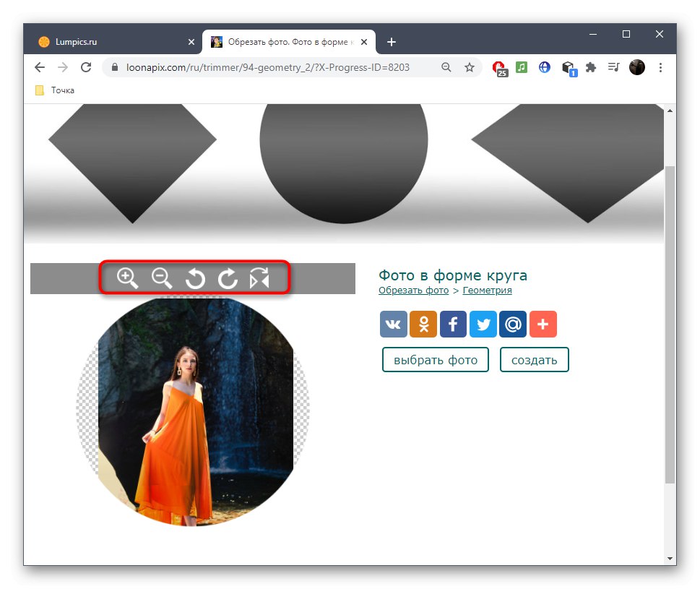Open the Обрезать фото breadcrumb link
Screen dimensions: 700x589
click(413, 291)
